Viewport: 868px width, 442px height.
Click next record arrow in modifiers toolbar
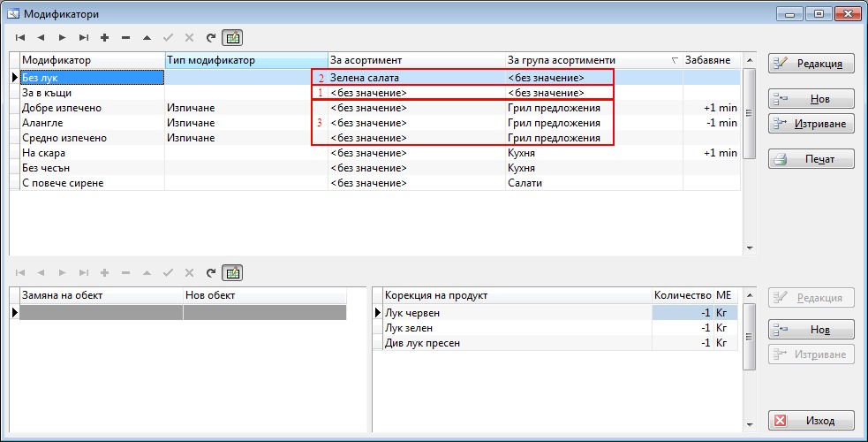tap(62, 38)
